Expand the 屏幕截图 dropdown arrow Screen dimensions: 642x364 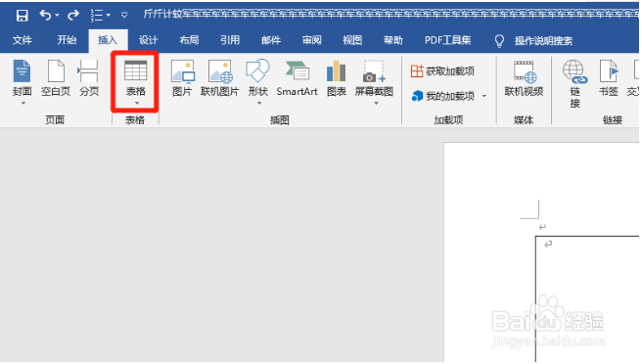[x=376, y=103]
